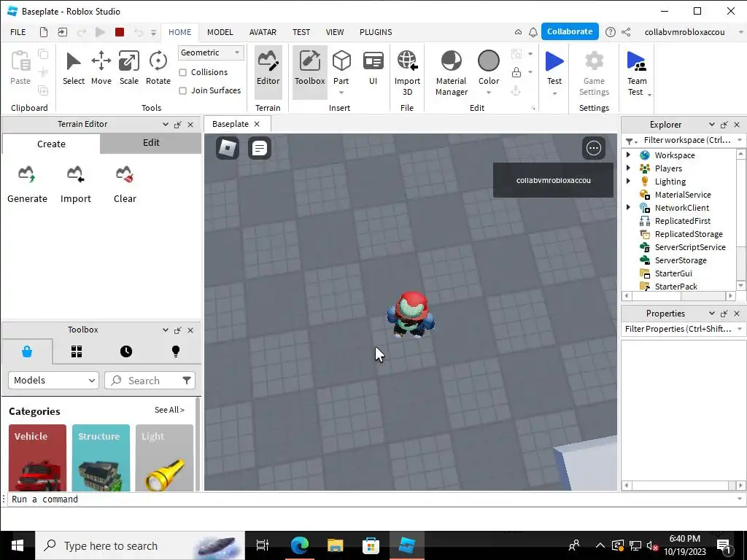Click the Collaborate button
Viewport: 747px width, 560px height.
[570, 31]
